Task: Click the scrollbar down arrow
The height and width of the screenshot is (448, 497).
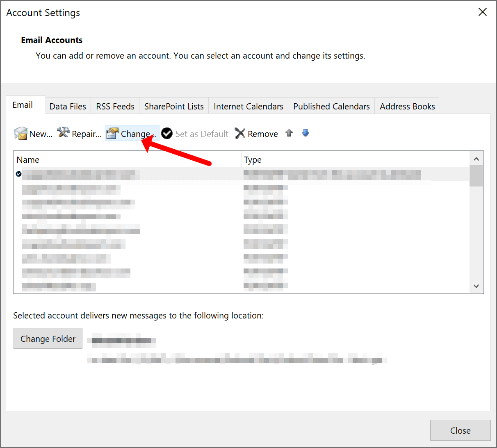Action: 476,286
